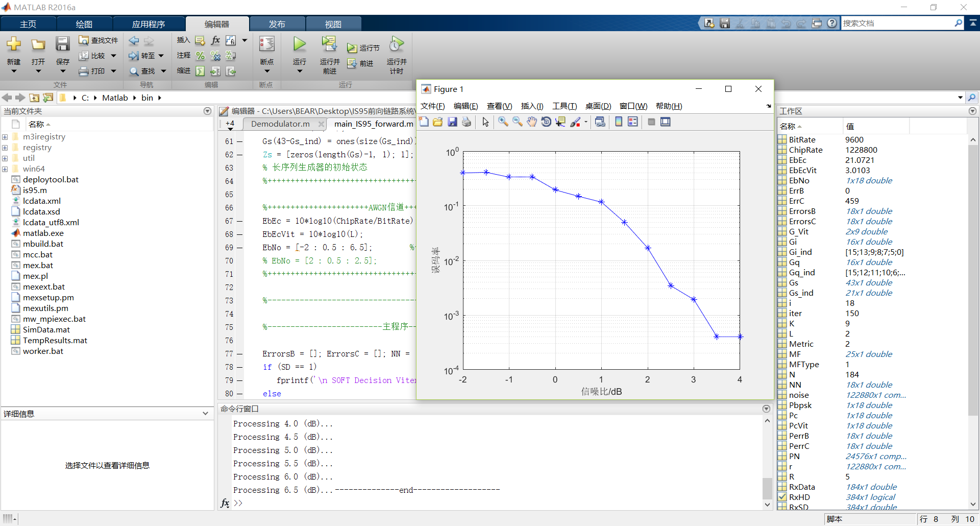Image resolution: width=980 pixels, height=526 pixels.
Task: Expand the m3iregistry folder in file list
Action: coord(5,137)
